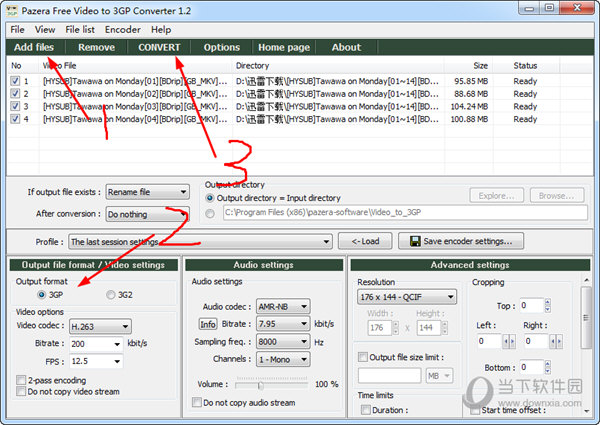Screen dimensions: 600x425
Task: Open Resolution 176 x 144 - QCIF dropdown
Action: click(x=407, y=297)
